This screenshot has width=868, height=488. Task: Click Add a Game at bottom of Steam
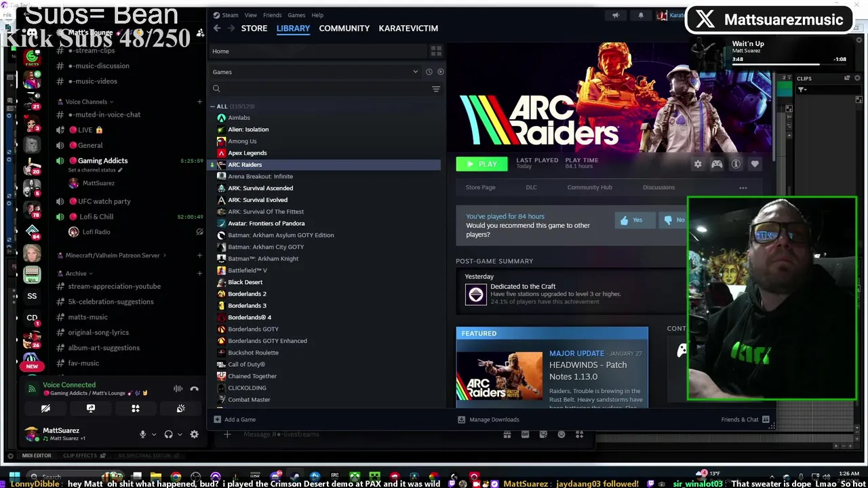pyautogui.click(x=235, y=420)
